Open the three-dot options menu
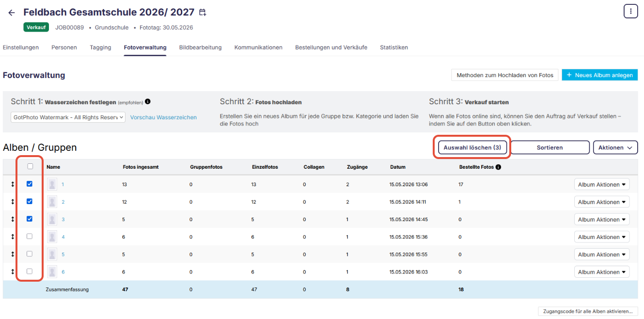 click(630, 11)
